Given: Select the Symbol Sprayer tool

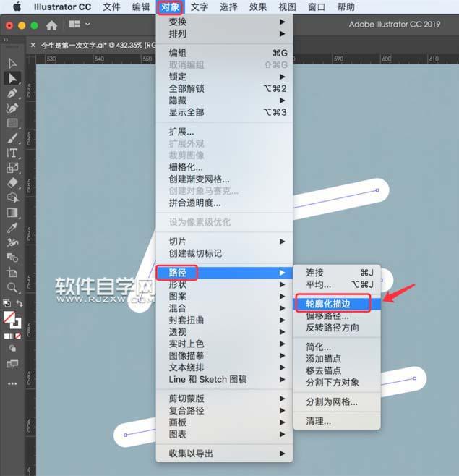Looking at the screenshot, I should click(x=12, y=242).
